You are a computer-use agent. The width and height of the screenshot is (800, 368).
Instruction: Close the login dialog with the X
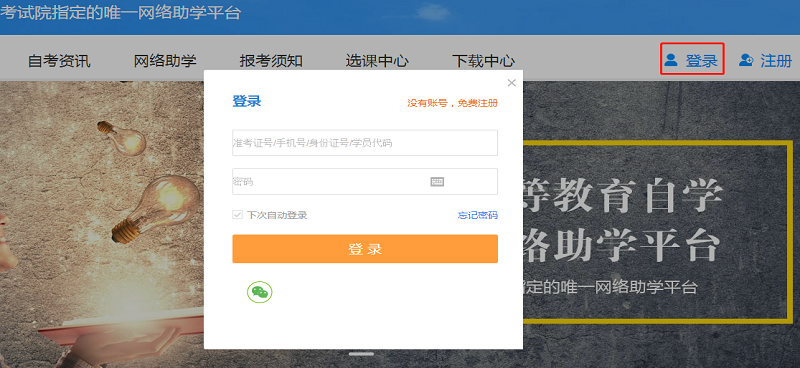click(512, 83)
